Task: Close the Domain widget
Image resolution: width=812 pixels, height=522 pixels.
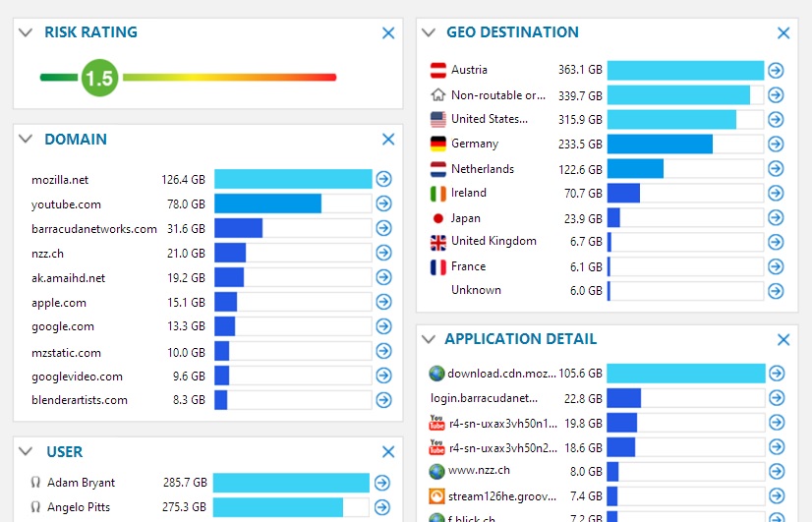Action: point(388,140)
